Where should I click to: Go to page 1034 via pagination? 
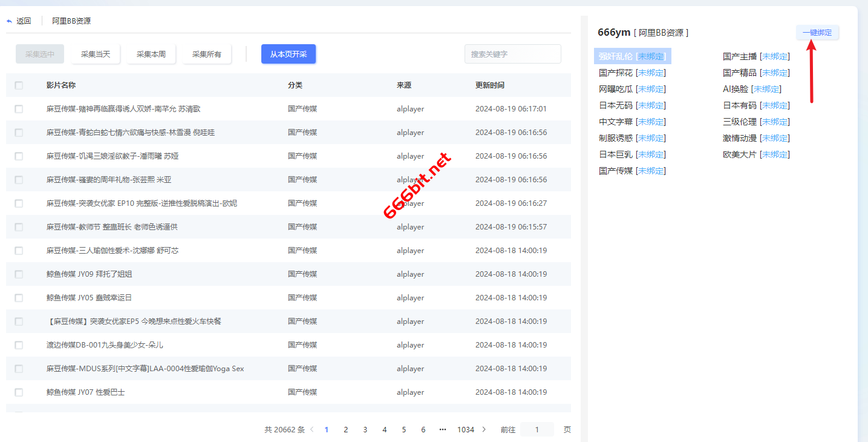466,429
